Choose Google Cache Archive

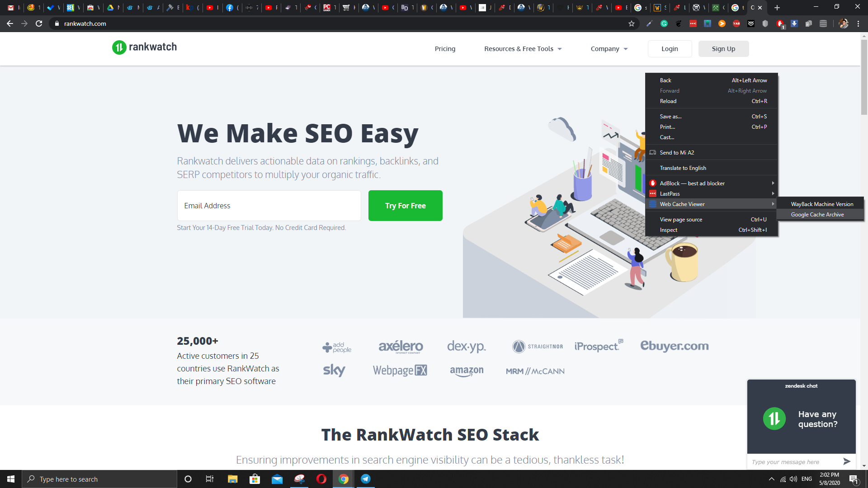821,215
